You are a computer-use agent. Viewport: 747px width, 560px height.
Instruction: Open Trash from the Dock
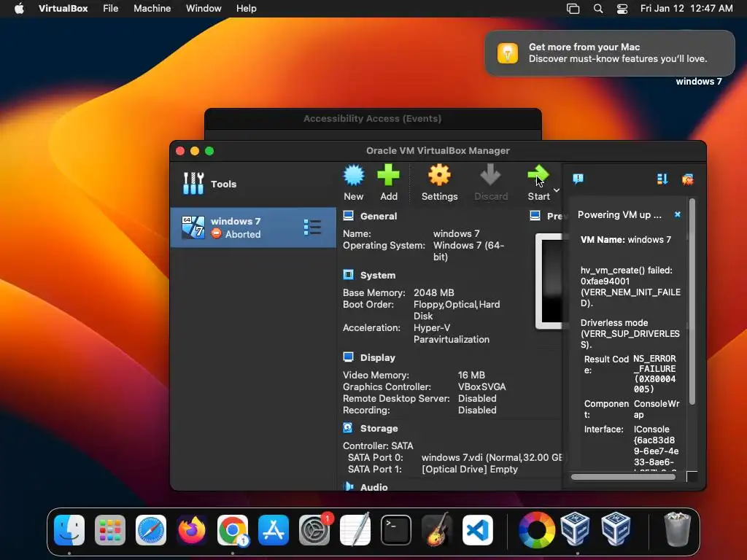click(677, 529)
